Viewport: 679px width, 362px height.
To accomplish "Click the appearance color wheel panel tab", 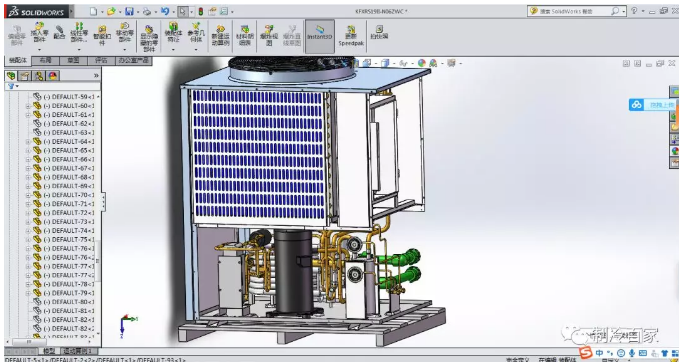I will tap(53, 76).
